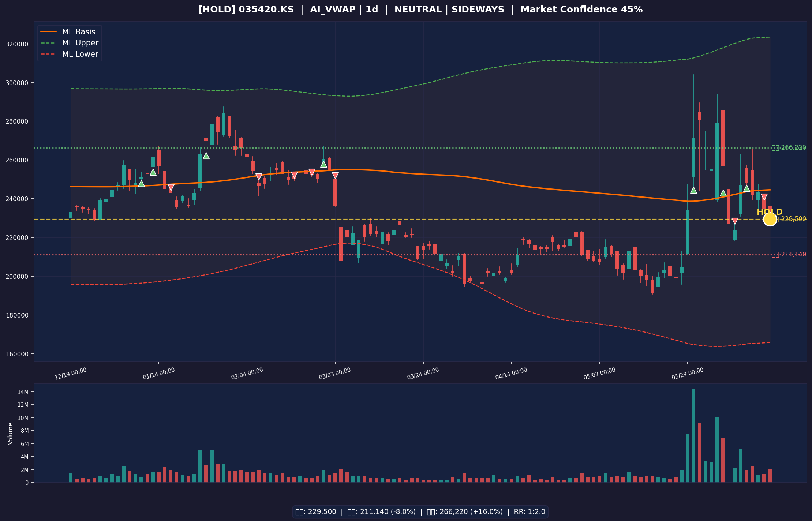The width and height of the screenshot is (812, 521).
Task: Click the 260000 price axis label
Action: [x=18, y=160]
